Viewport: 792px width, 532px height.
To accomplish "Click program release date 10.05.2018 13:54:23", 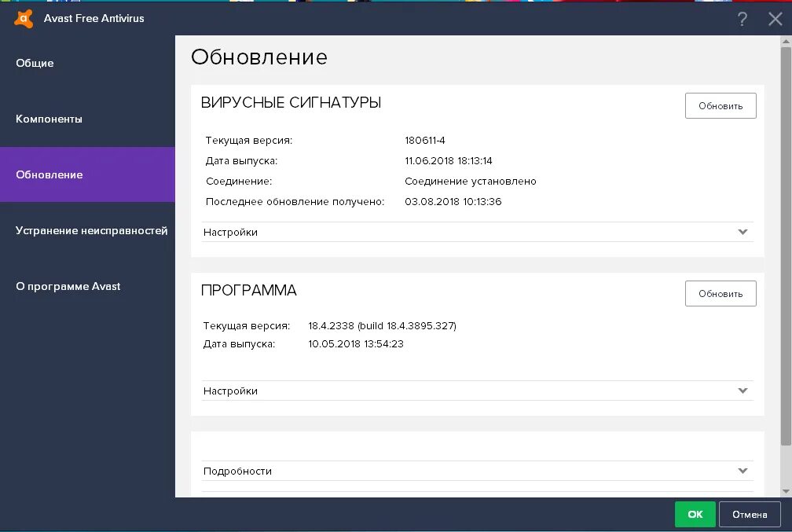I will [356, 344].
